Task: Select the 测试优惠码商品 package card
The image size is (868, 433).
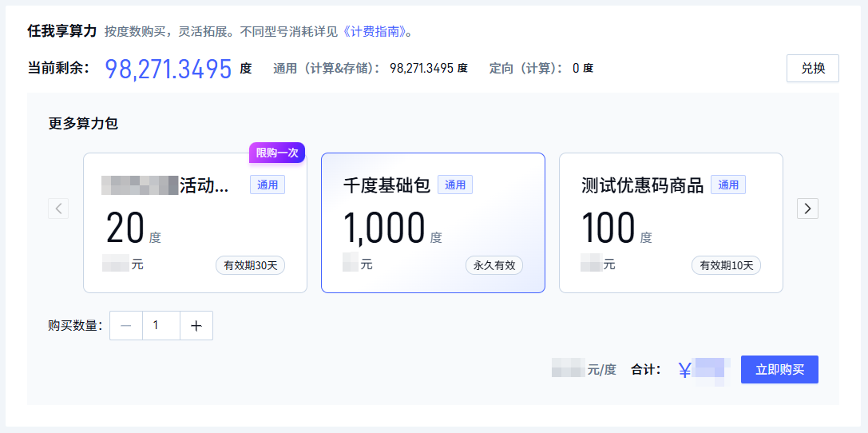Action: click(x=671, y=223)
